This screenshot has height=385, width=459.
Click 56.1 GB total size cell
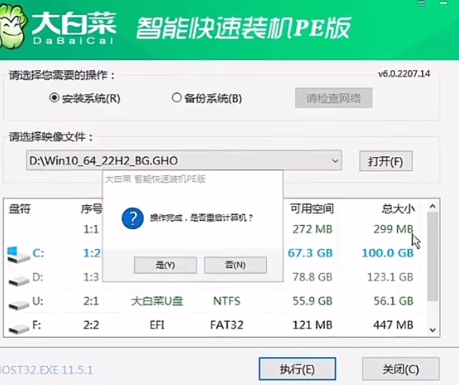click(393, 301)
